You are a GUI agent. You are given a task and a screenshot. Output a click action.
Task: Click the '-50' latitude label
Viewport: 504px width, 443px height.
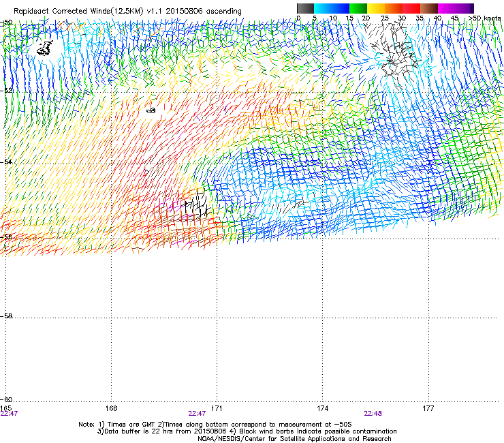pos(6,22)
